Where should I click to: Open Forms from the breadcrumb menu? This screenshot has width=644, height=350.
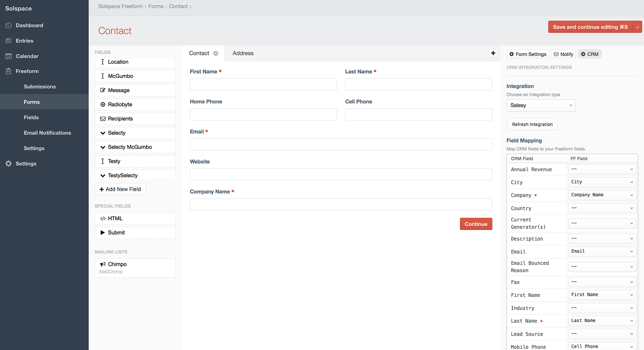156,6
